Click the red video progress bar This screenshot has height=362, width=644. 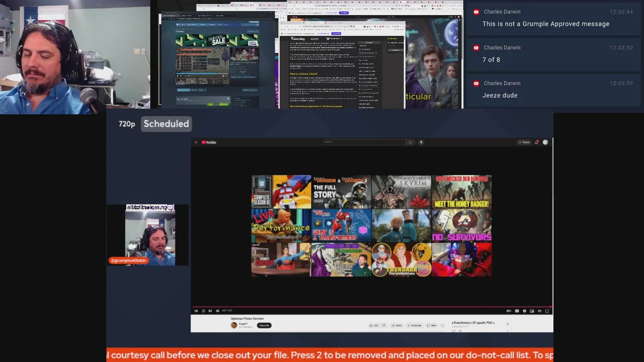(371, 307)
